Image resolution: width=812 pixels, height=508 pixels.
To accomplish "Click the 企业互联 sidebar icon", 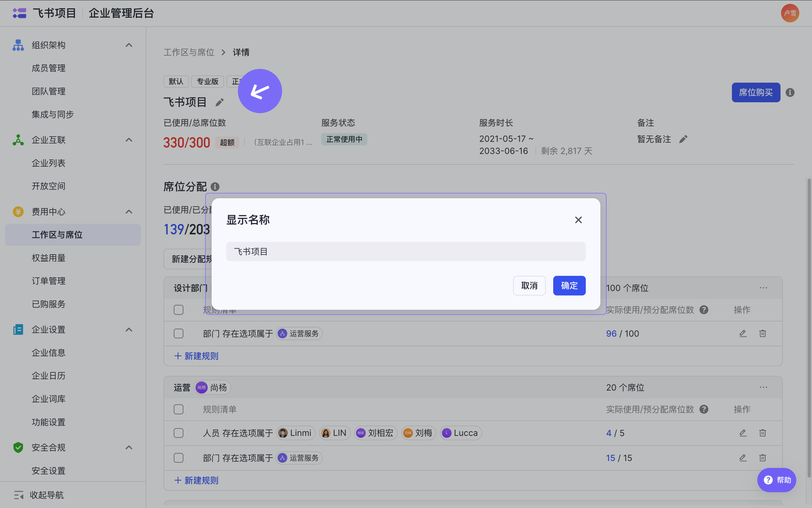I will pyautogui.click(x=18, y=140).
